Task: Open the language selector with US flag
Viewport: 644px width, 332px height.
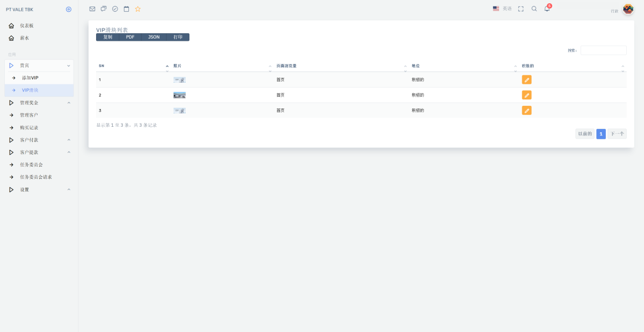Action: 502,9
